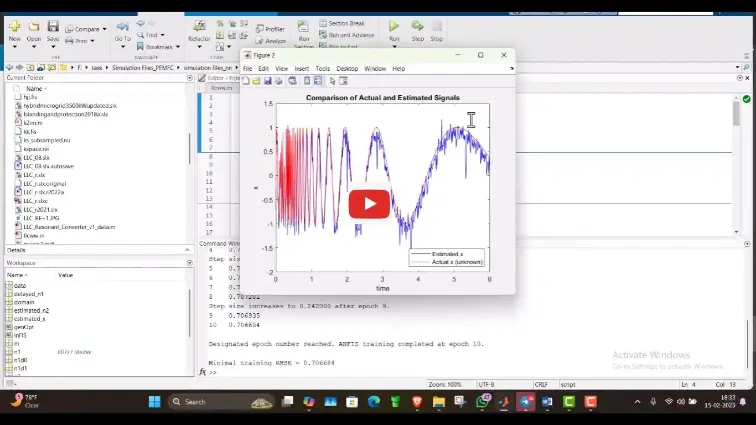The image size is (756, 425).
Task: Open the Windows Start menu
Action: 154,402
